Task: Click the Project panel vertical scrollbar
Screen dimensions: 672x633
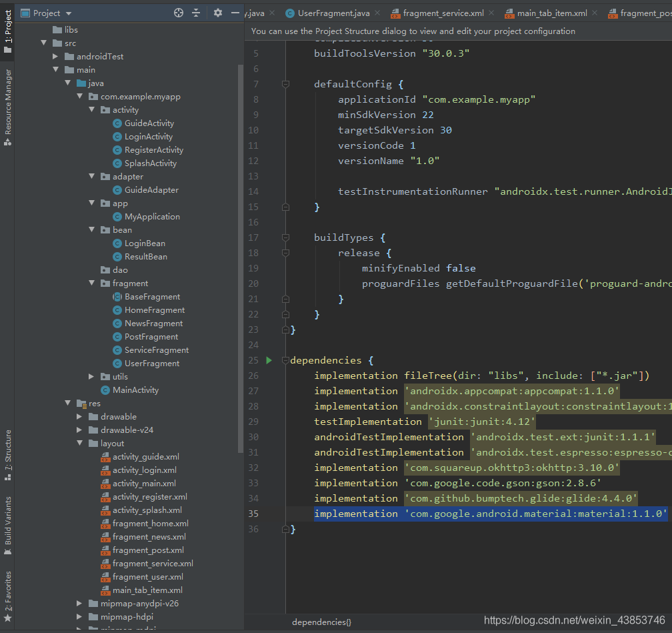Action: (241, 259)
